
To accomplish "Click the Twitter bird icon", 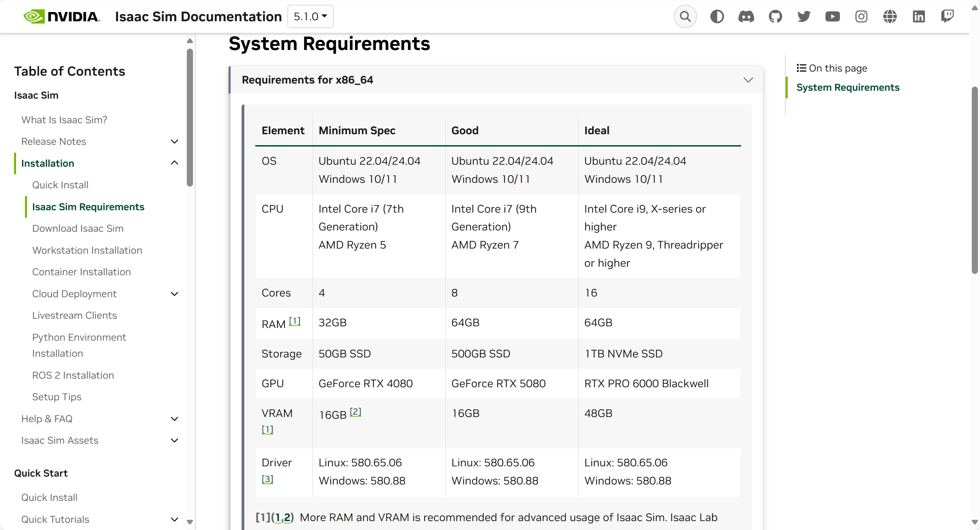I will 803,17.
